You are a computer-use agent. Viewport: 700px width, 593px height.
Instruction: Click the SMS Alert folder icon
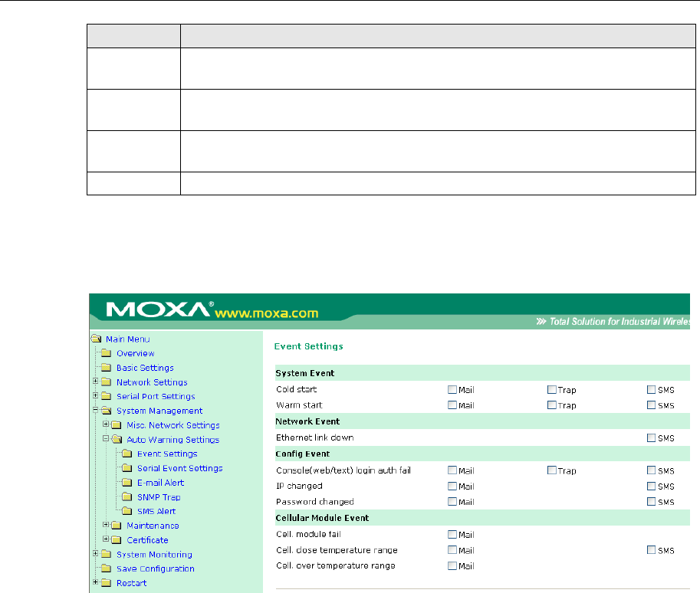click(127, 511)
